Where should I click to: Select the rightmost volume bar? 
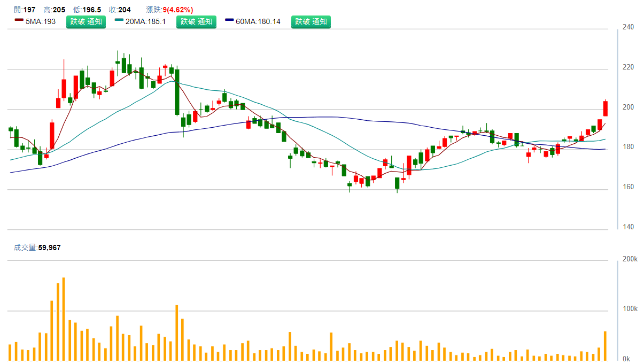coord(606,346)
